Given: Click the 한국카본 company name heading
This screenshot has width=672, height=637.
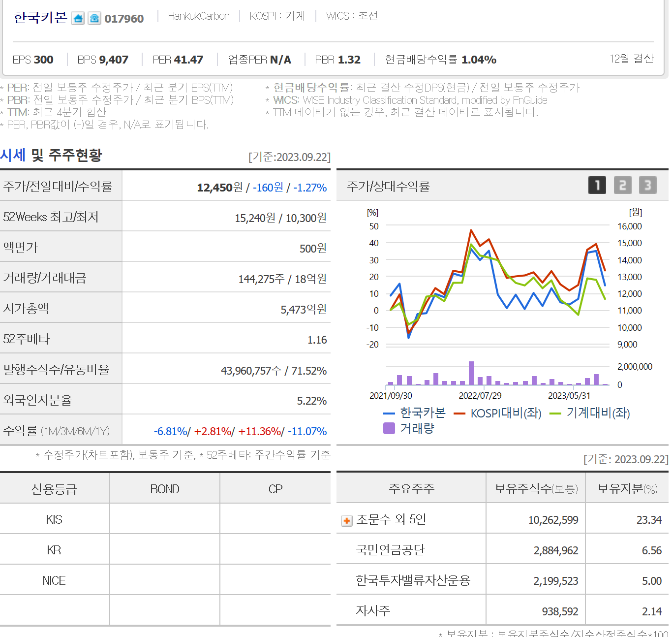Looking at the screenshot, I should pos(40,18).
